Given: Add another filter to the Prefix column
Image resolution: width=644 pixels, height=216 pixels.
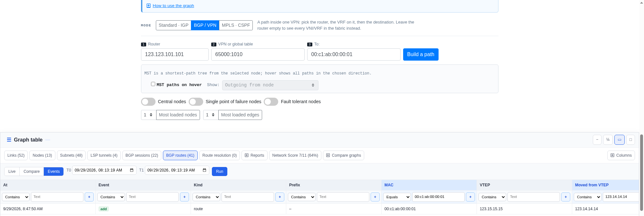Looking at the screenshot, I should [x=375, y=197].
